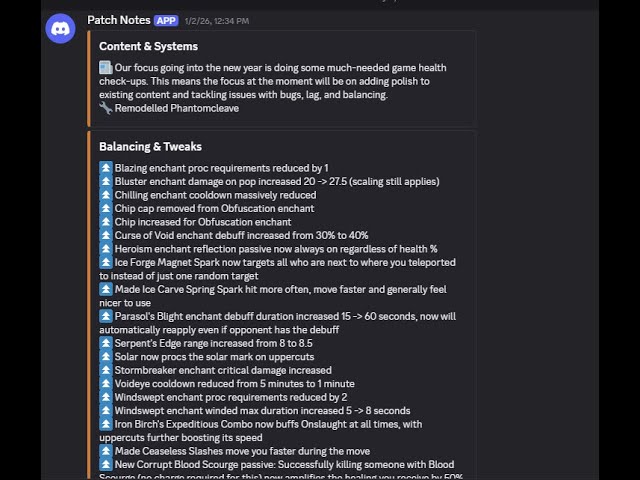
Task: Click the up-arrow emoji beside Bluster enchant
Action: [x=106, y=182]
